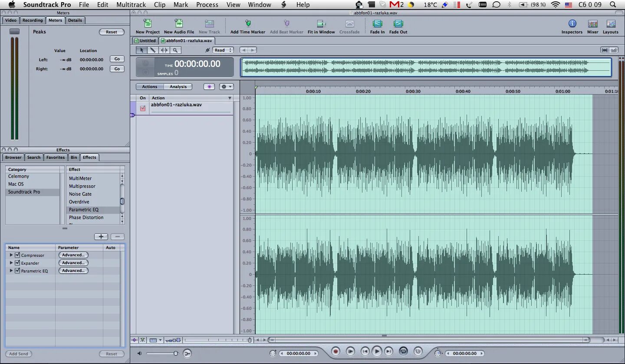Click the Add effect plus button

[x=101, y=236]
